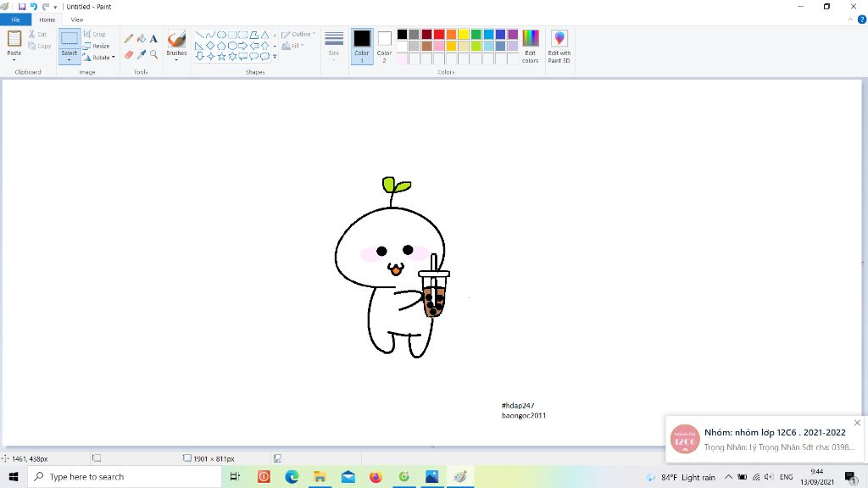Open the Select dropdown arrow

(70, 60)
